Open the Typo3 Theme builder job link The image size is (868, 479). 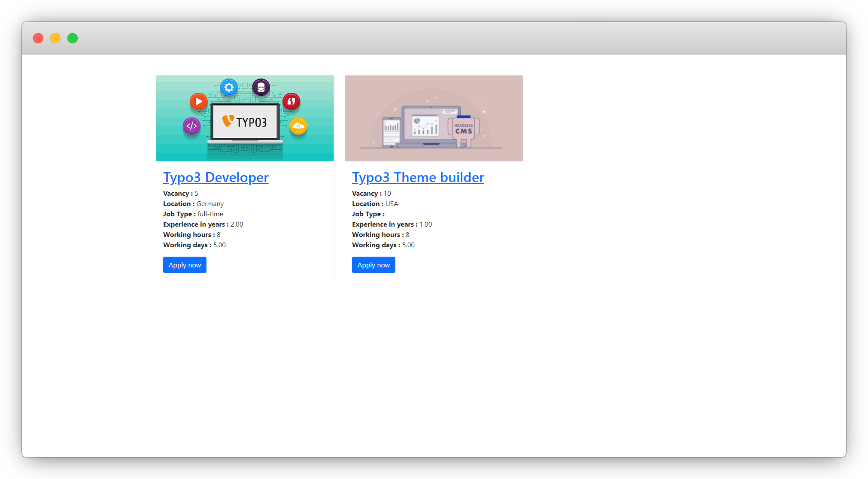pos(418,177)
